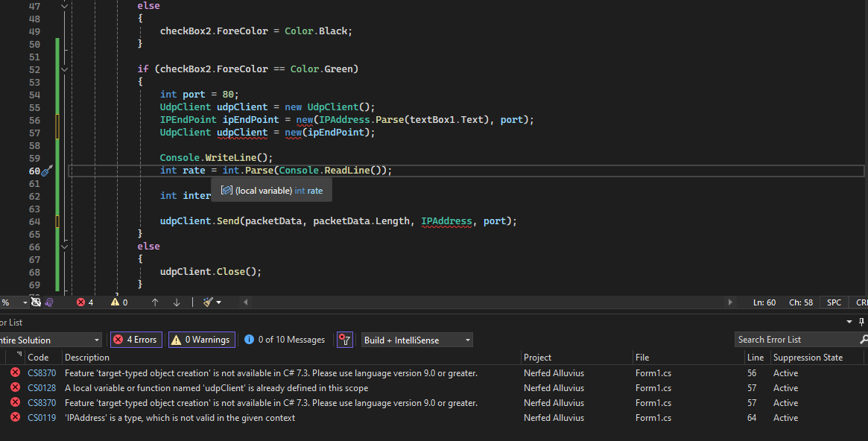Viewport: 868px width, 441px height.
Task: Open the Build + IntelliSense source dropdown
Action: (x=416, y=340)
